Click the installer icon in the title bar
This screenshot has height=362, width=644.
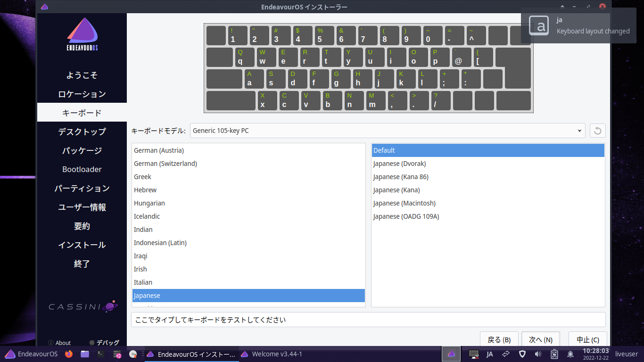click(x=44, y=7)
